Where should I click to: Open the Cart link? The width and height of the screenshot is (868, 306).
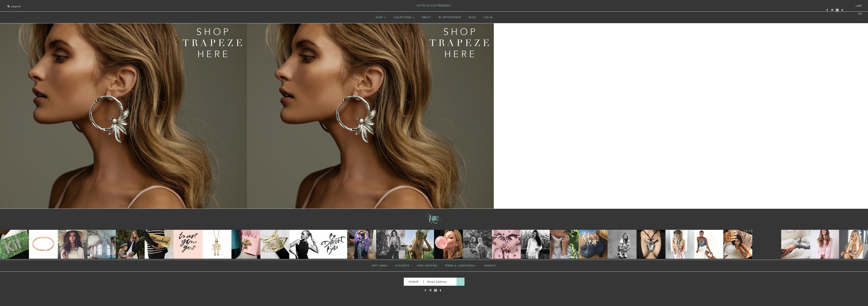[x=858, y=6]
